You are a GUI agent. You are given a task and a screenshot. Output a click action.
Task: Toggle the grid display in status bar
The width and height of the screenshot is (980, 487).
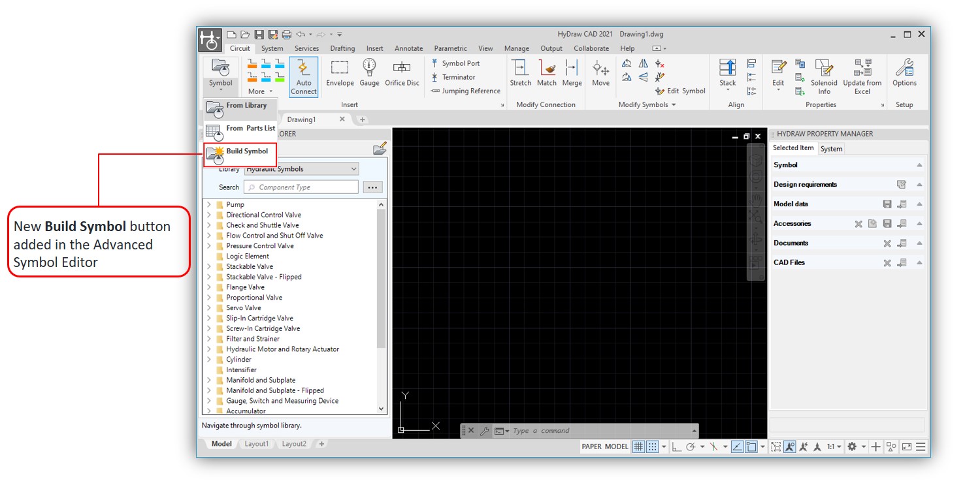[x=638, y=447]
